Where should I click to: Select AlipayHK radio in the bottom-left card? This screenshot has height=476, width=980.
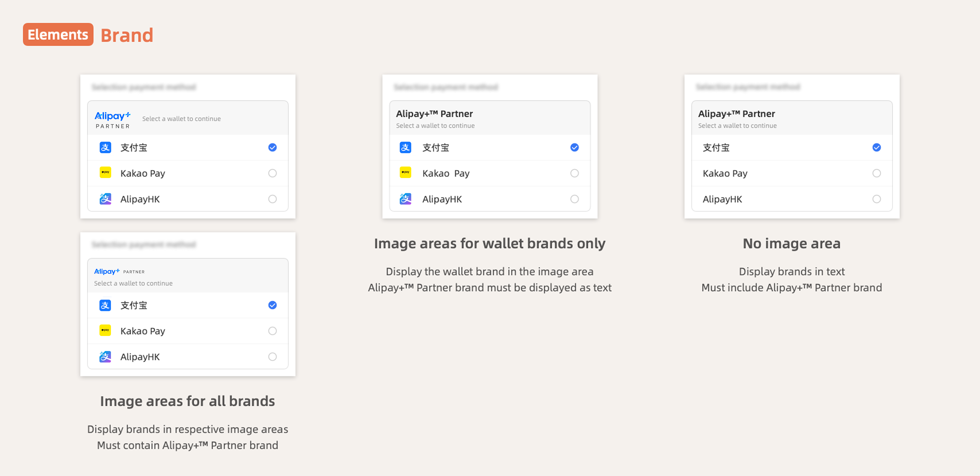coord(272,357)
